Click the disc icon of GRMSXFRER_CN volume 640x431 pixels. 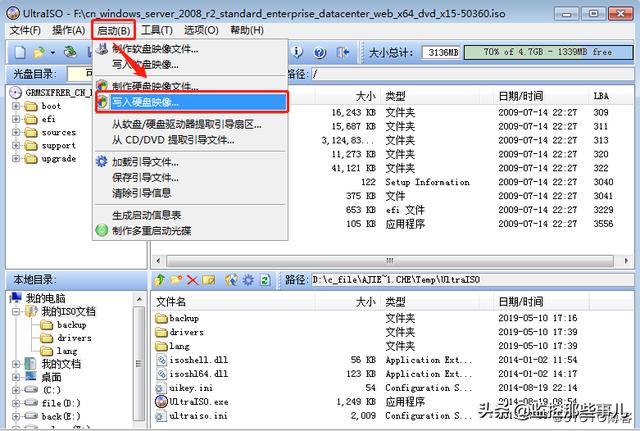point(15,93)
